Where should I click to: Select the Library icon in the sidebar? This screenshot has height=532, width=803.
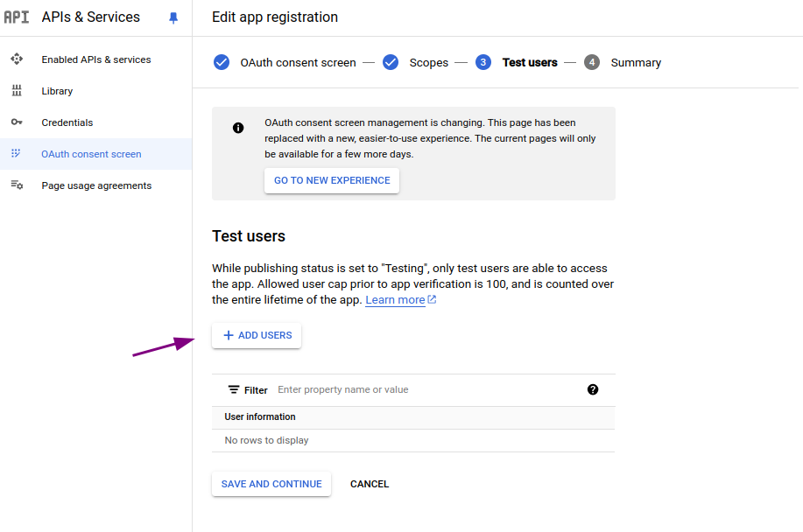[x=16, y=91]
